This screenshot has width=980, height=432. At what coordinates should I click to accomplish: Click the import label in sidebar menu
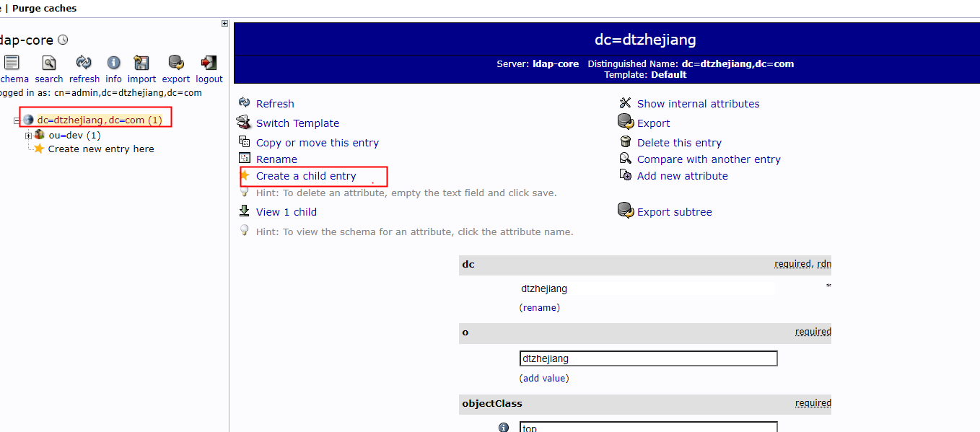[x=142, y=79]
